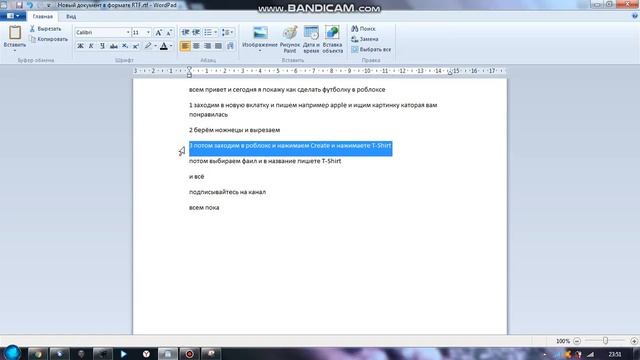Open the Bandicam record taskbar icon
The image size is (640, 360).
(x=189, y=354)
